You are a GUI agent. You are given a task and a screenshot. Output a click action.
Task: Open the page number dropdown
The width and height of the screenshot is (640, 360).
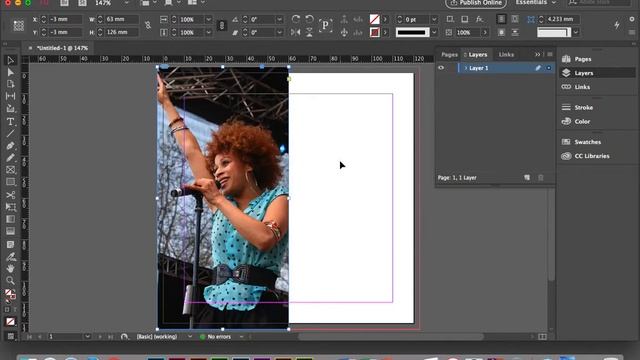pos(87,337)
